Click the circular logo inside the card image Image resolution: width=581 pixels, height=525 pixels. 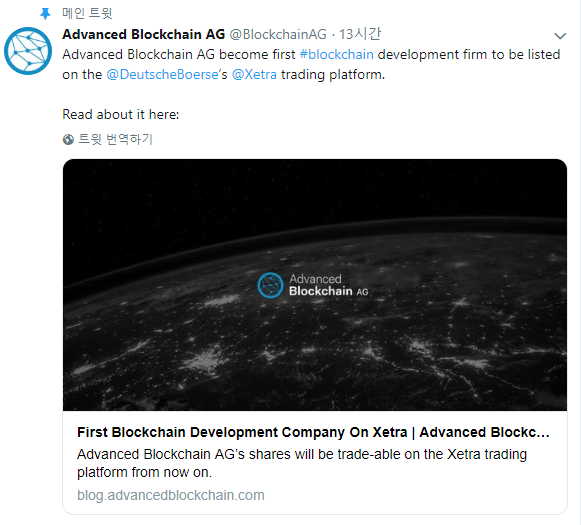(270, 285)
